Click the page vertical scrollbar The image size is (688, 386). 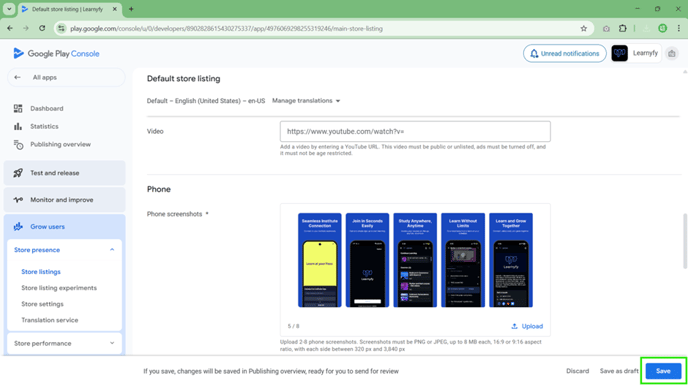685,240
